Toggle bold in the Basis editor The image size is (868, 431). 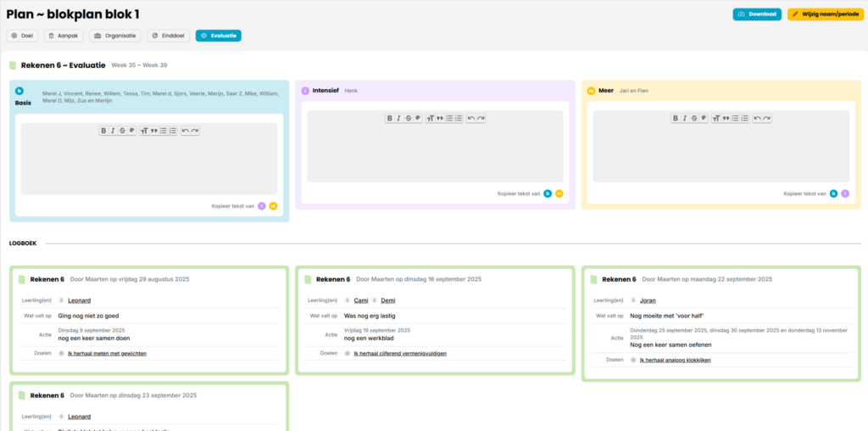tap(103, 131)
